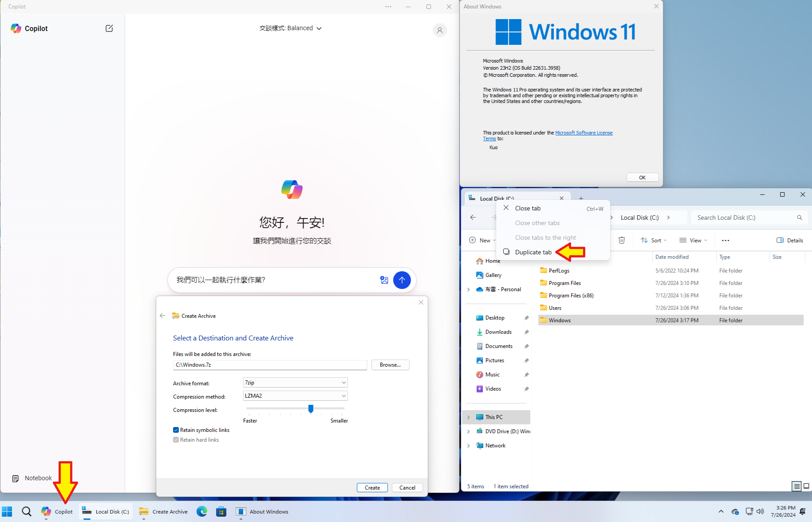Switch to large thumbnails view in status bar
This screenshot has height=522, width=812.
coord(806,486)
